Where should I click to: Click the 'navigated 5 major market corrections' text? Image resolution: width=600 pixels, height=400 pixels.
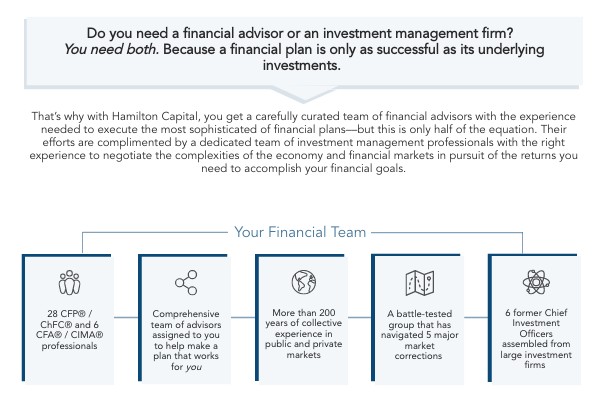419,345
